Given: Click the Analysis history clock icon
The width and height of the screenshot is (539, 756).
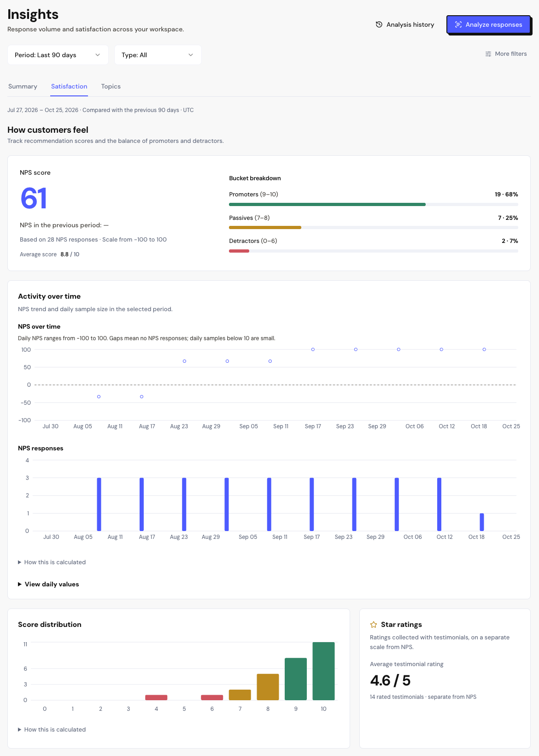Looking at the screenshot, I should (379, 24).
